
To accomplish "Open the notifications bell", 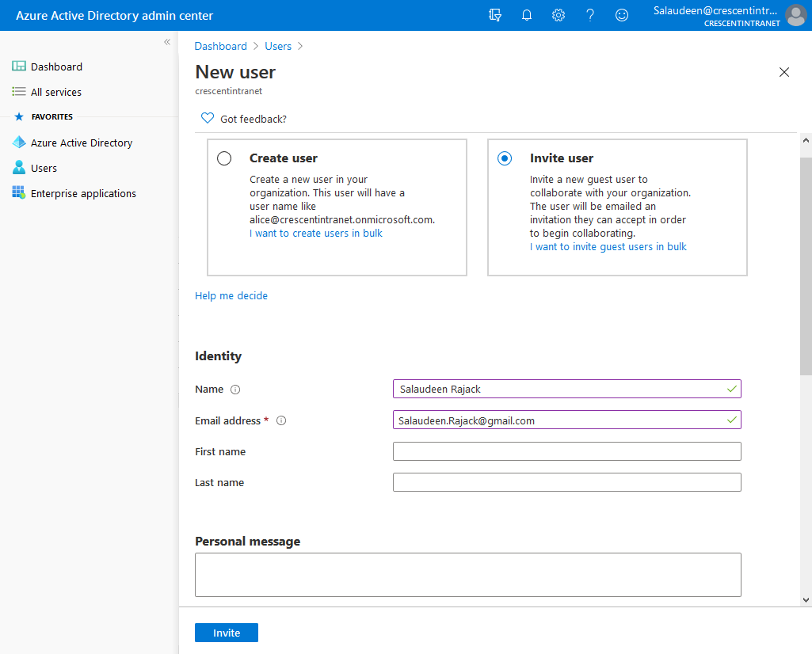I will pyautogui.click(x=527, y=15).
